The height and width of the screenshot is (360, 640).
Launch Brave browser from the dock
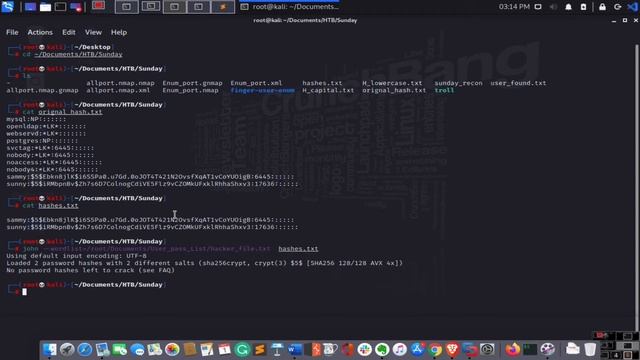point(452,349)
